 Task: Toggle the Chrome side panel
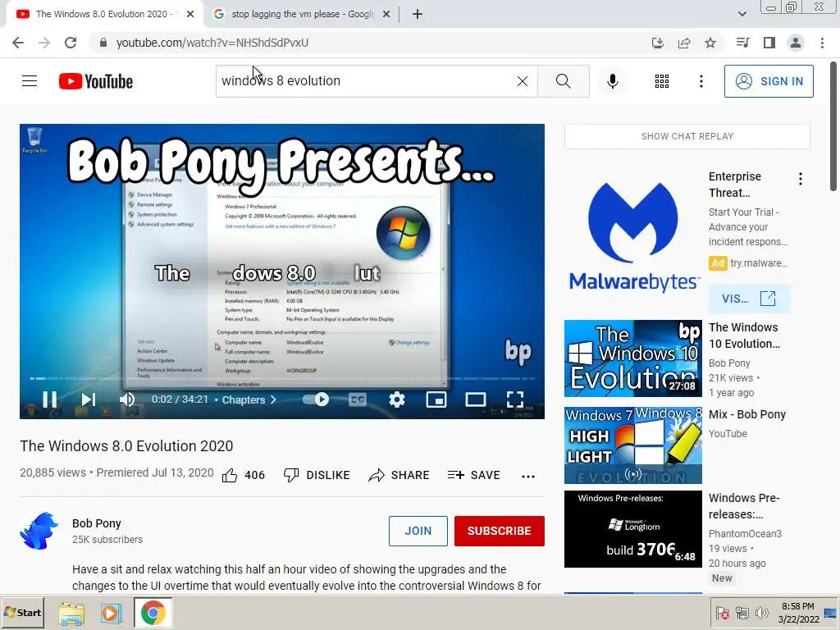point(769,43)
